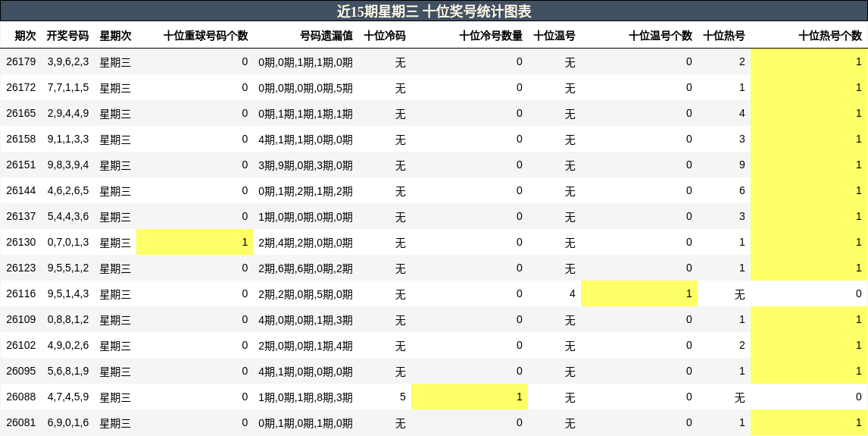Click winning numbers 5,4,4,3,6

(68, 216)
